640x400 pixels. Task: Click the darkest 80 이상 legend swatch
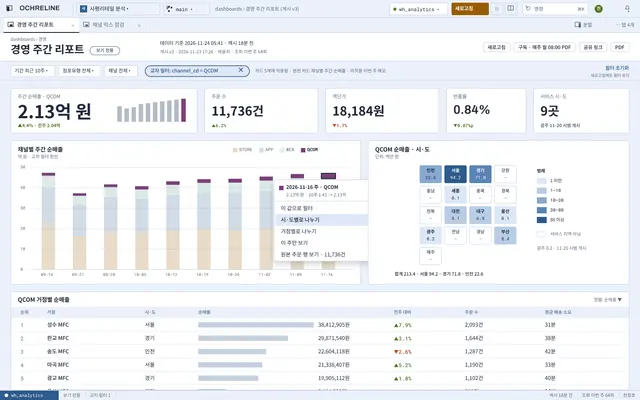(x=541, y=220)
